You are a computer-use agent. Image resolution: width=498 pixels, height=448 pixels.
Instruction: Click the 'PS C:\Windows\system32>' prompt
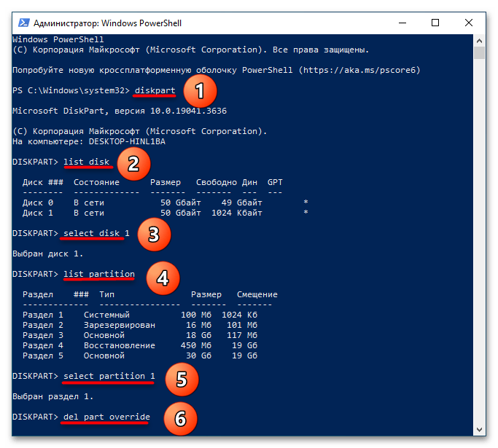(x=71, y=90)
